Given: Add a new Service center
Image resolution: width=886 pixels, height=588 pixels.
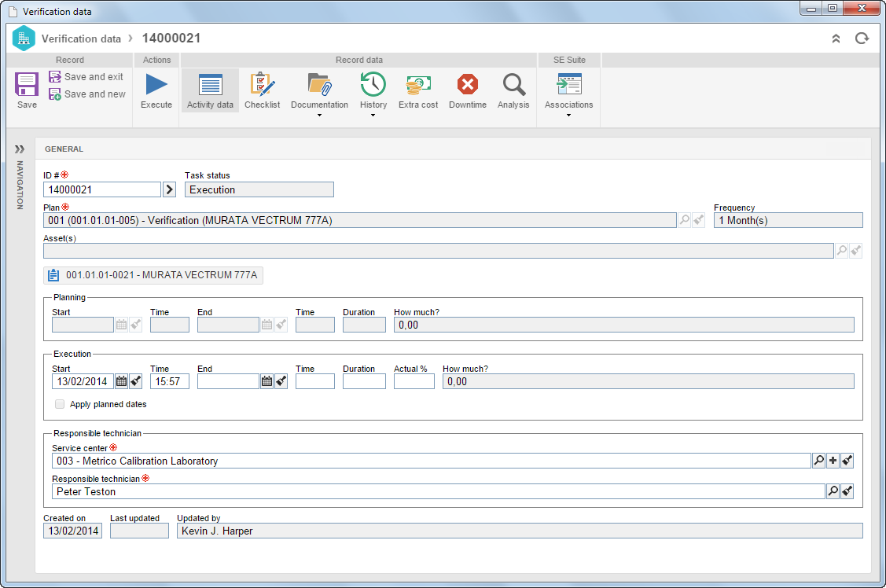Looking at the screenshot, I should point(833,461).
